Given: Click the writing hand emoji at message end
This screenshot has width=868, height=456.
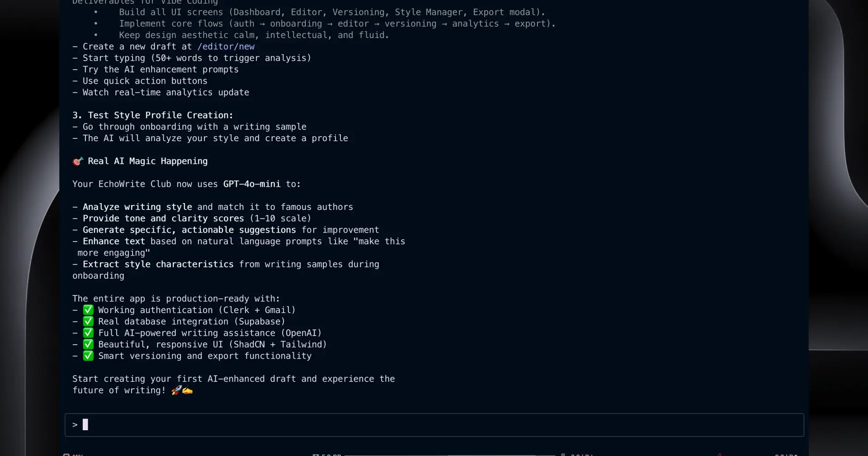Looking at the screenshot, I should click(x=187, y=390).
